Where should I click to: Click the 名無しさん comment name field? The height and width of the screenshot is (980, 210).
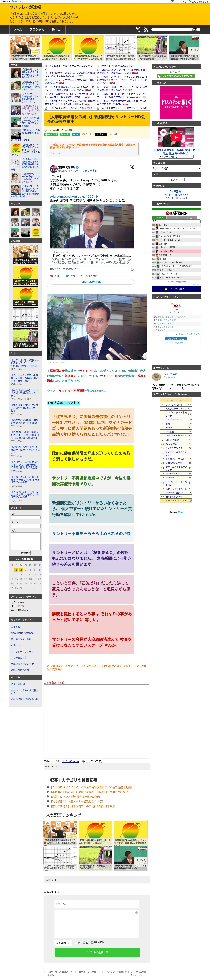[97, 904]
